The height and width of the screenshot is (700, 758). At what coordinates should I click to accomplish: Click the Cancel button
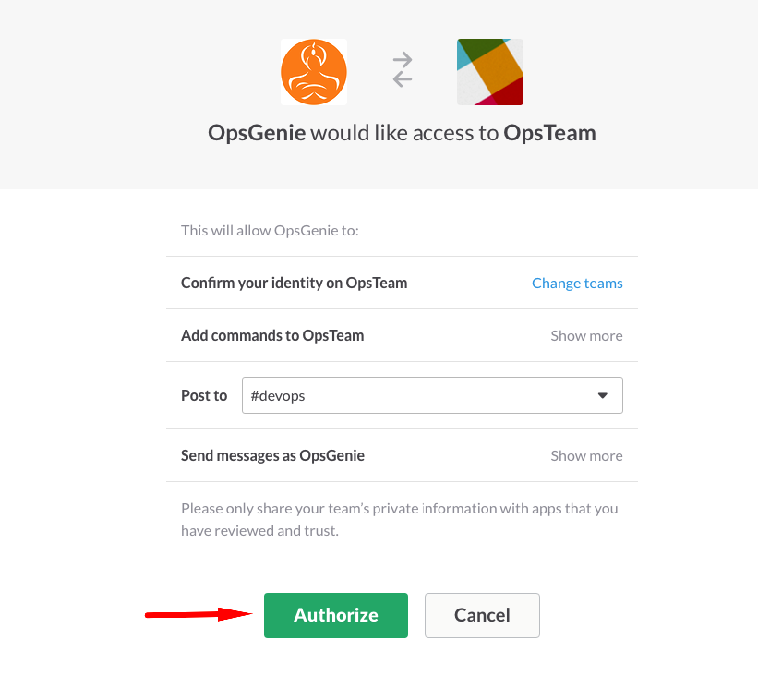(482, 615)
